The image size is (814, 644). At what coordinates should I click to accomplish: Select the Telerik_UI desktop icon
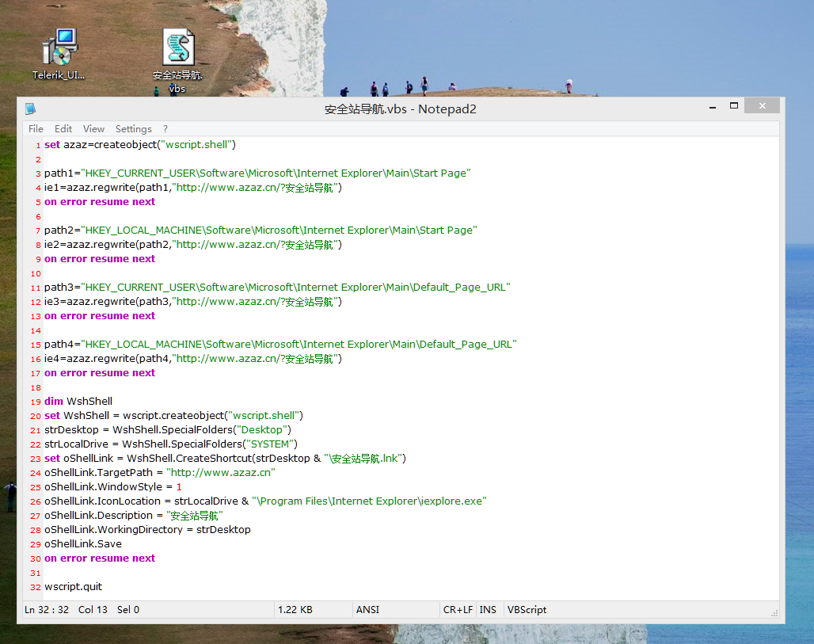click(x=59, y=54)
